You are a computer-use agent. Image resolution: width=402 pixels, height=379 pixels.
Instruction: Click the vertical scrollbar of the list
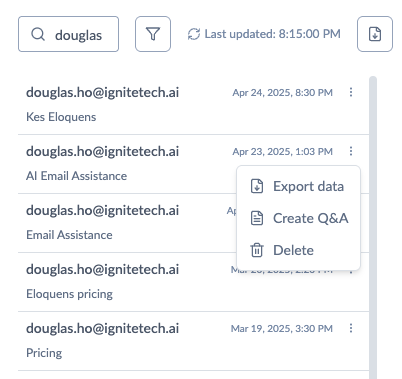pos(373,228)
